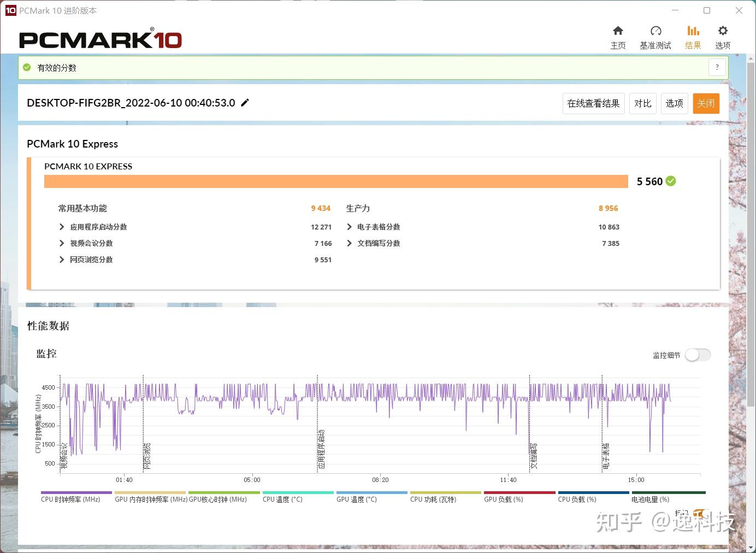
Task: Toggle the CPU 温度 (°C) legend
Action: pyautogui.click(x=298, y=496)
